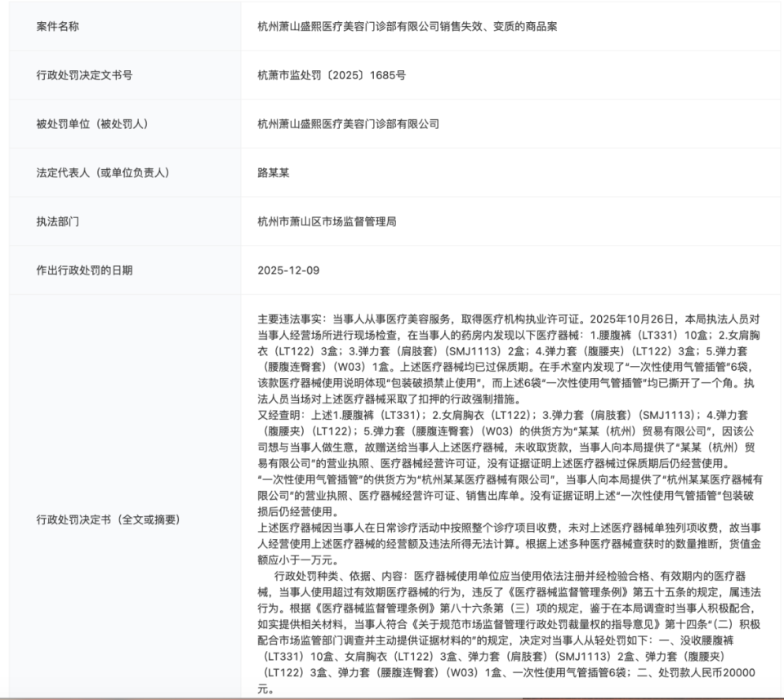Image resolution: width=784 pixels, height=700 pixels.
Task: Click the penalty date 2025-12-09
Action: pyautogui.click(x=288, y=270)
